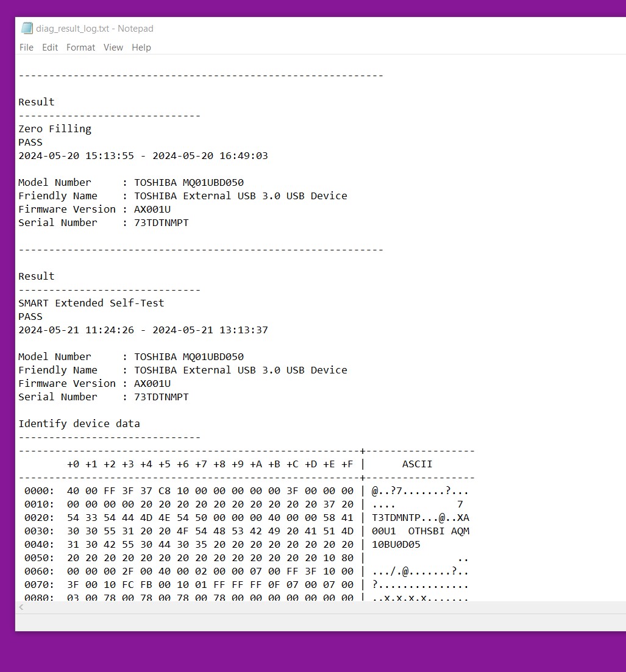The image size is (626, 672).
Task: Click the diag_result_log.txt title bar text
Action: pyautogui.click(x=94, y=29)
